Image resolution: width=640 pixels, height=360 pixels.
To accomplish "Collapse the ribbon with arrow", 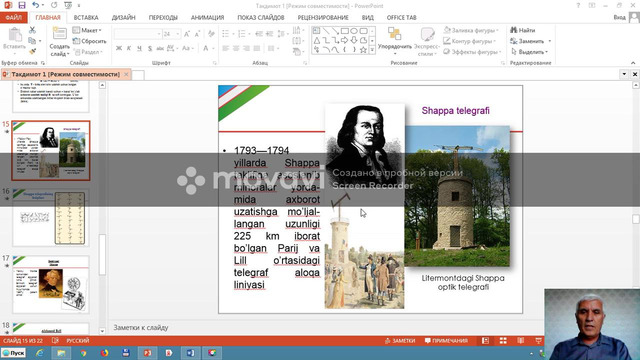I will (633, 63).
